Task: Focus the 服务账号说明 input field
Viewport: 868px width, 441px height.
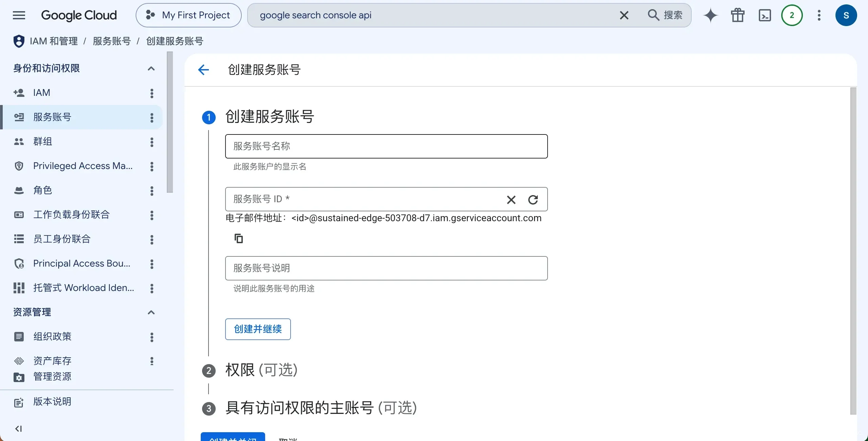Action: click(x=386, y=268)
